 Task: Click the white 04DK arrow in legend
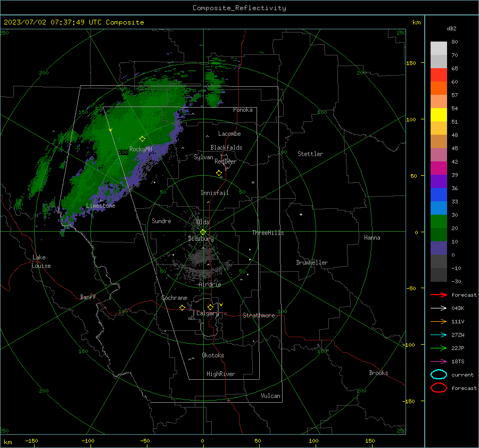[x=439, y=308]
